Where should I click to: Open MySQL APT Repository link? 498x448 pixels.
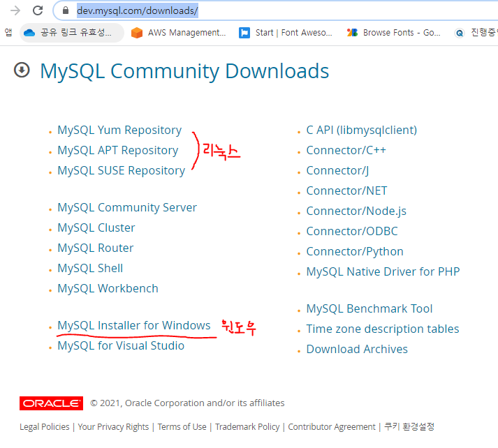point(118,151)
